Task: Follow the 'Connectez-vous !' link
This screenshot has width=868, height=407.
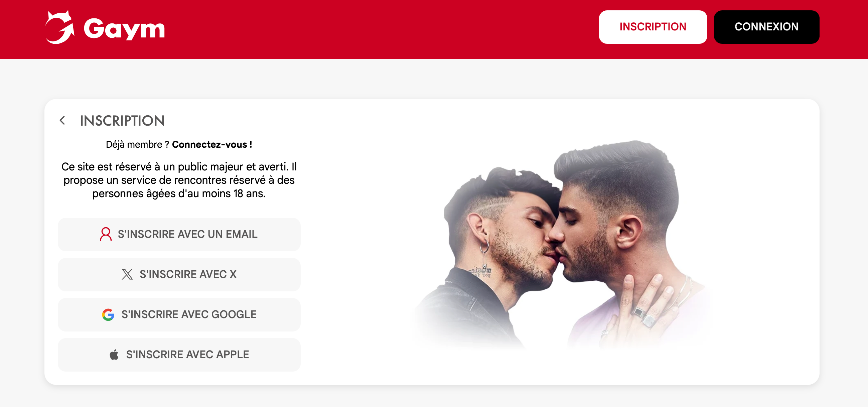Action: (x=212, y=145)
